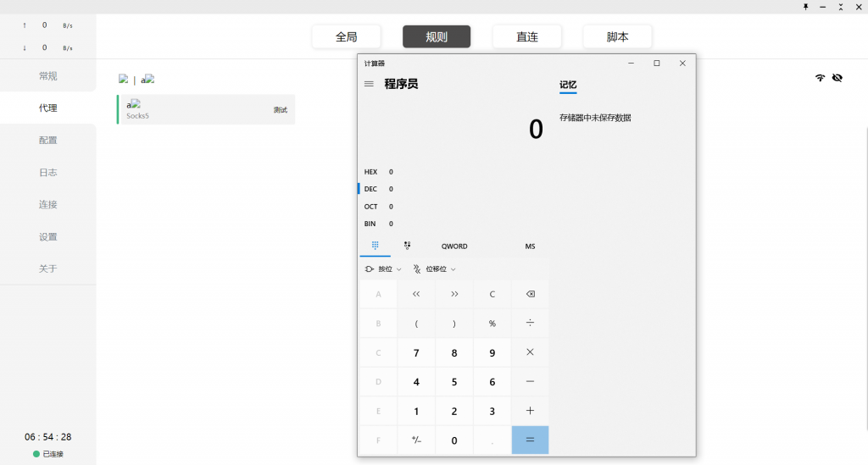Click the left shift << key
Viewport: 868px width, 465px height.
pos(416,294)
